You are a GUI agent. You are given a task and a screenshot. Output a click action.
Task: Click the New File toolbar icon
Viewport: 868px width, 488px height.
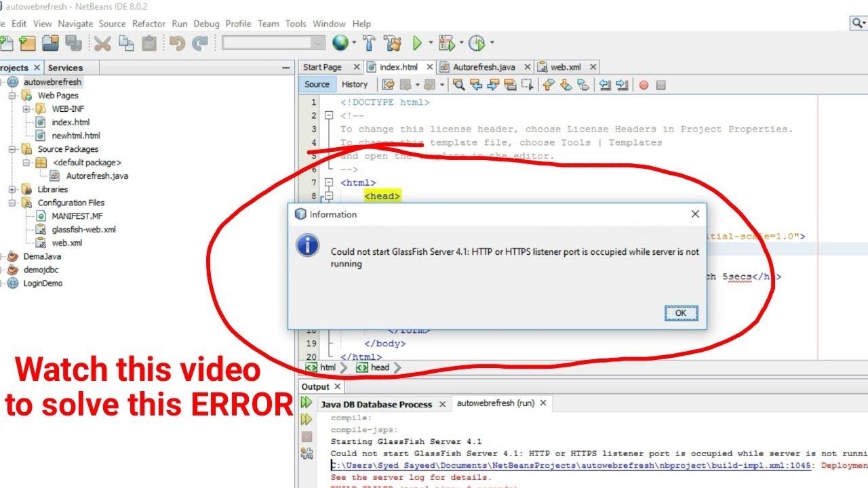pyautogui.click(x=5, y=43)
